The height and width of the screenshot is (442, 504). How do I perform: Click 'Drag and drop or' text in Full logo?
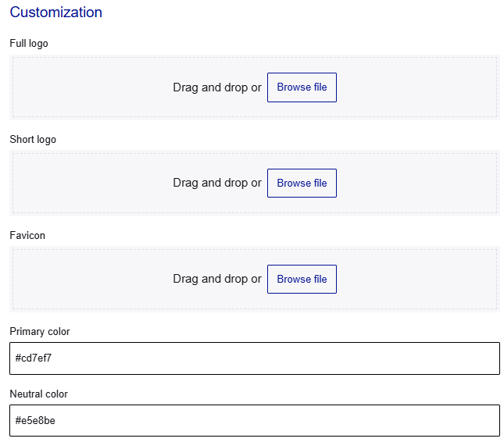coord(216,87)
